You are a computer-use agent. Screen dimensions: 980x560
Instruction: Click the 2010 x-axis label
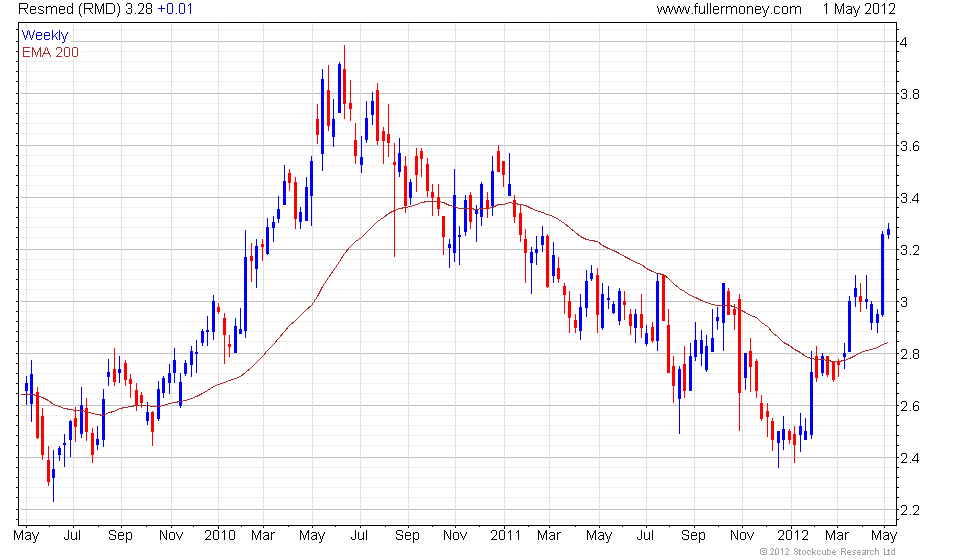pos(219,536)
